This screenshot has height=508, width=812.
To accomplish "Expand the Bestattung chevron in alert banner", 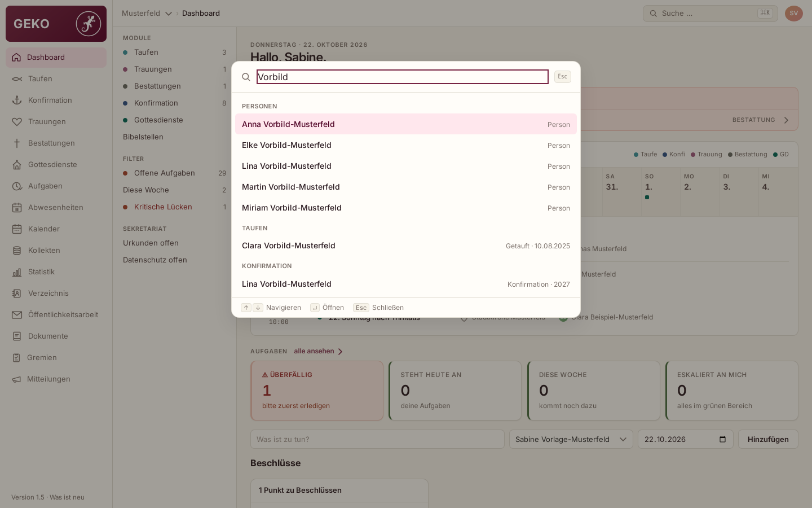I will click(x=787, y=120).
